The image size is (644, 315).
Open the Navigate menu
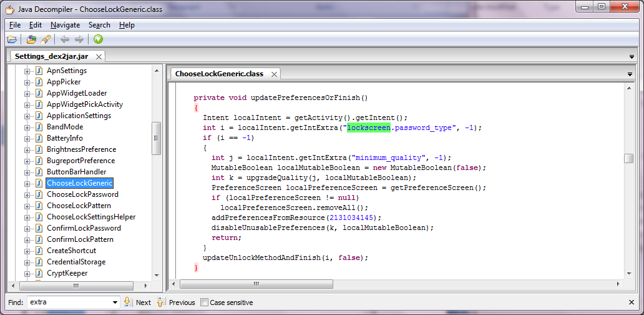(65, 25)
